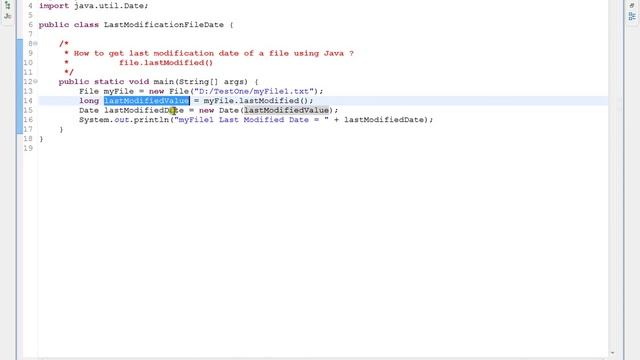
Task: Collapse the main method fold at line 12
Action: [x=36, y=81]
